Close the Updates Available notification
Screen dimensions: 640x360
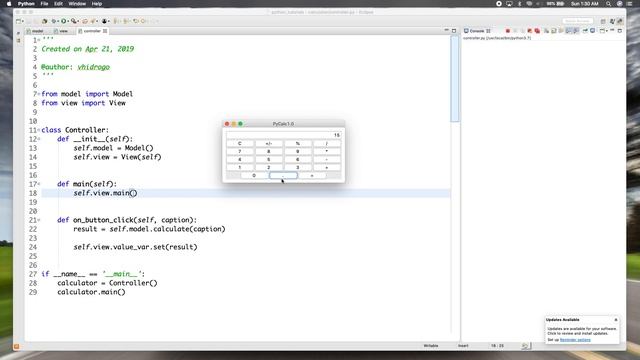[x=616, y=320]
